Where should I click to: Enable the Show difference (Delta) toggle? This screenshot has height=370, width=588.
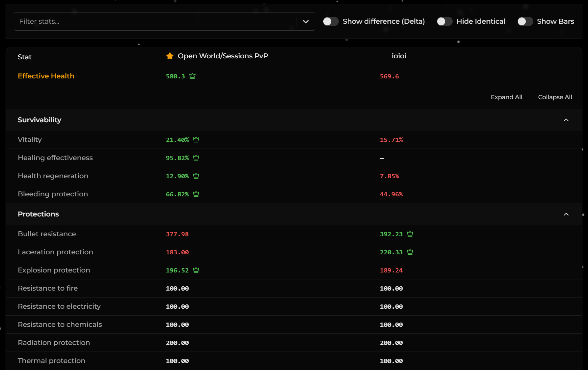(x=331, y=21)
